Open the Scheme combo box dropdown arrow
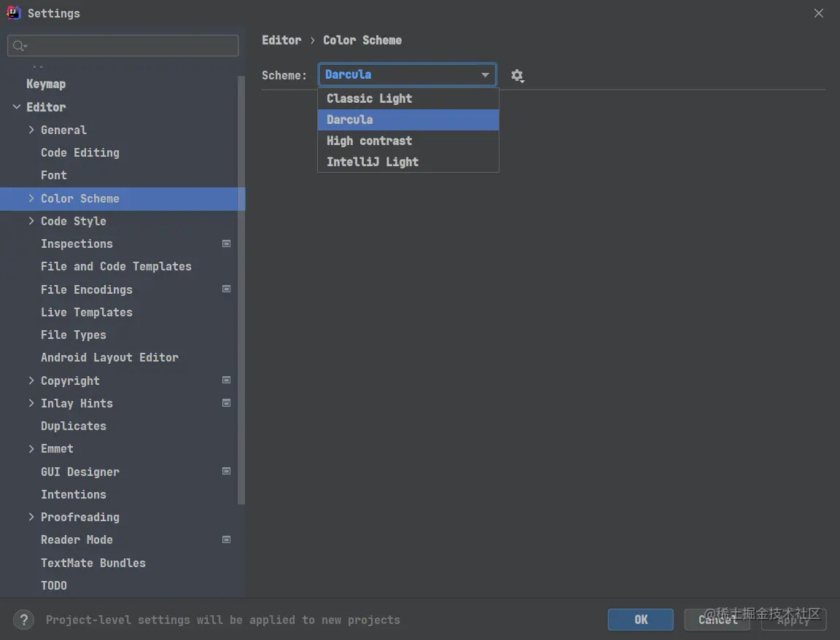This screenshot has height=640, width=840. point(485,75)
